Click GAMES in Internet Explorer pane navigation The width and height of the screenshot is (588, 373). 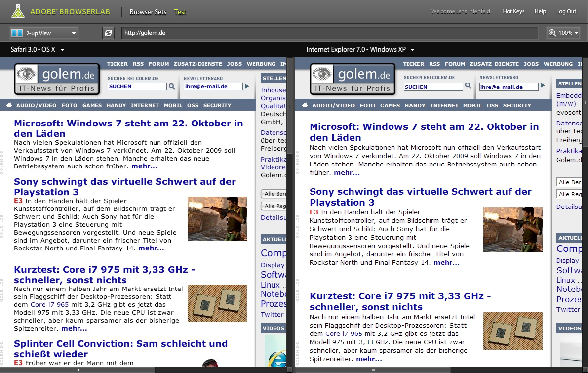pyautogui.click(x=390, y=105)
